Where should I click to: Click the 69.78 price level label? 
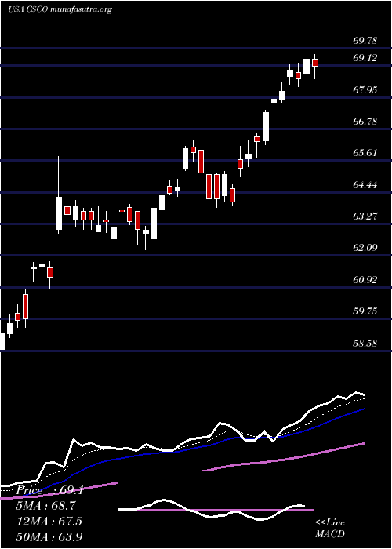point(365,41)
